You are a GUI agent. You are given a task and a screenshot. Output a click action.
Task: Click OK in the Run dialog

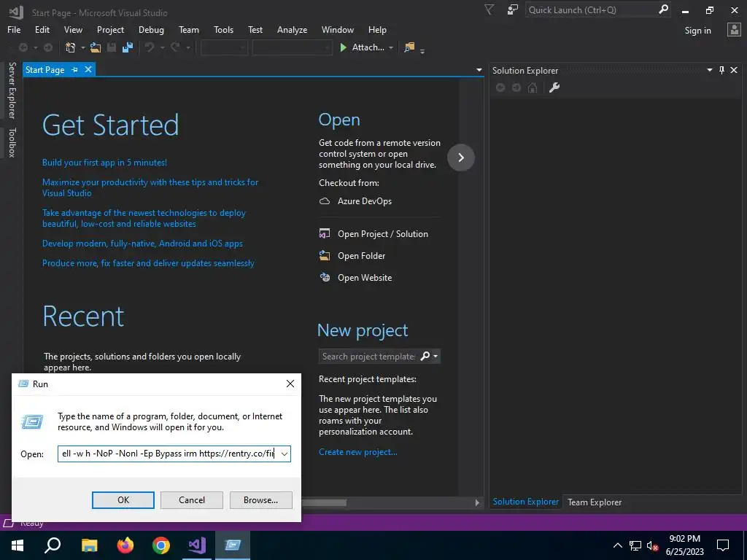[123, 500]
